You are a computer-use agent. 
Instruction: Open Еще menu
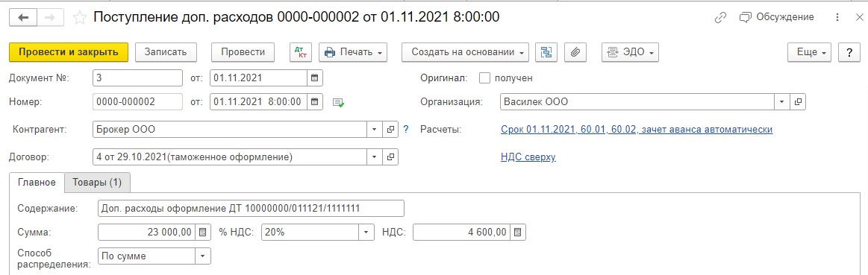[x=810, y=52]
